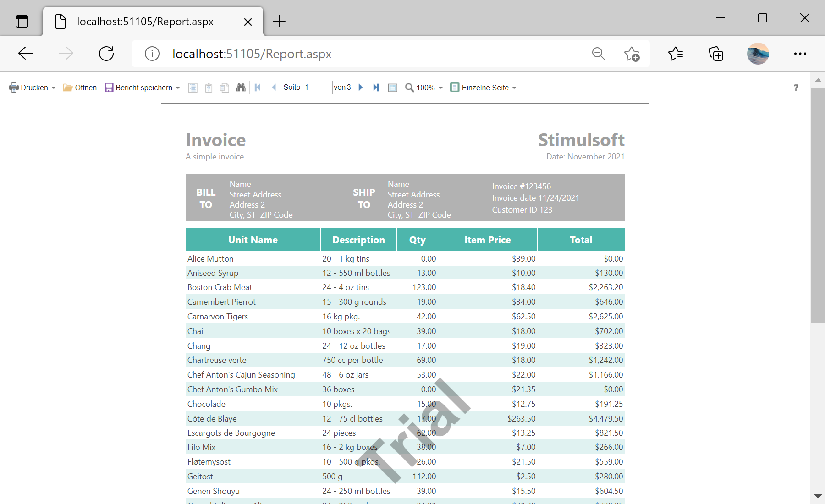Click the Total column header
The height and width of the screenshot is (504, 825).
click(x=581, y=240)
